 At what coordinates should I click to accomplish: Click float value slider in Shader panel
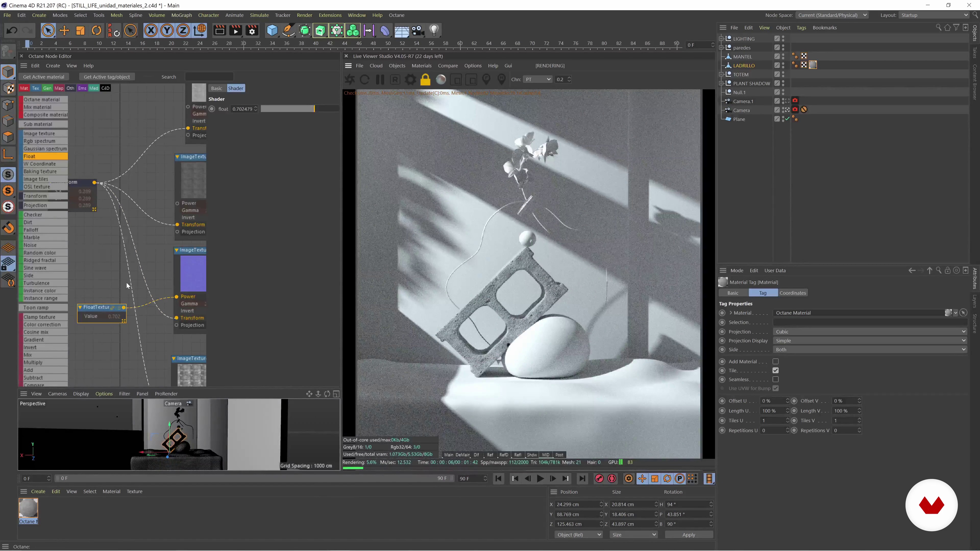pyautogui.click(x=299, y=109)
